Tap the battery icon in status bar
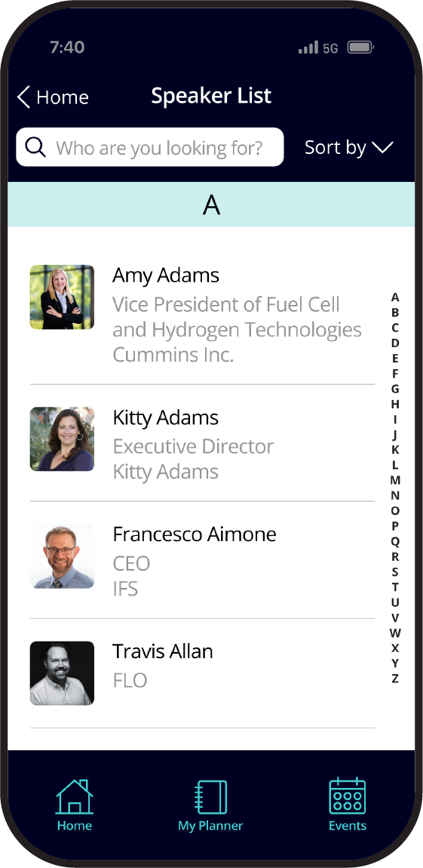This screenshot has width=423, height=868. [360, 48]
